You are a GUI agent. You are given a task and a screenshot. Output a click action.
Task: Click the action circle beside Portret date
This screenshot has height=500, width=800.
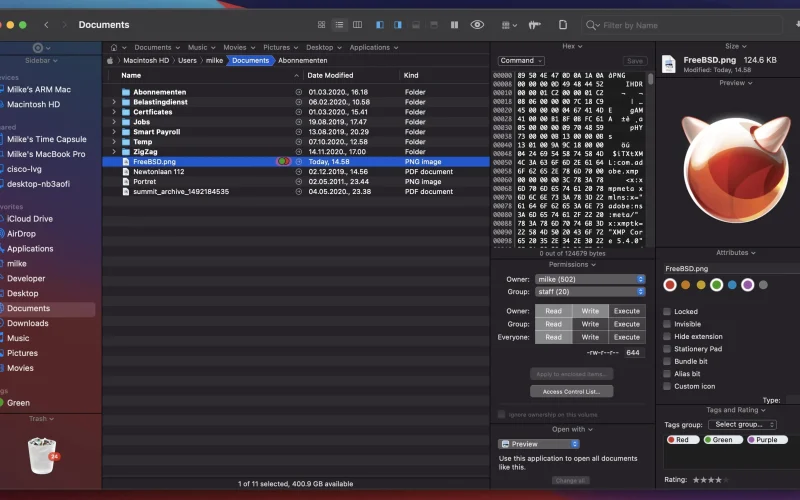click(298, 182)
